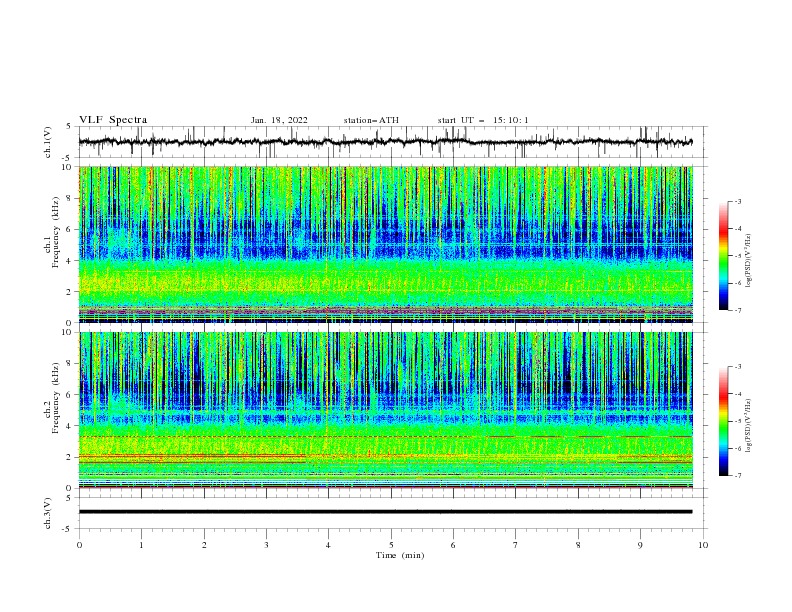
Task: Click the "ch.1(V)" axis label
Action: coord(48,142)
